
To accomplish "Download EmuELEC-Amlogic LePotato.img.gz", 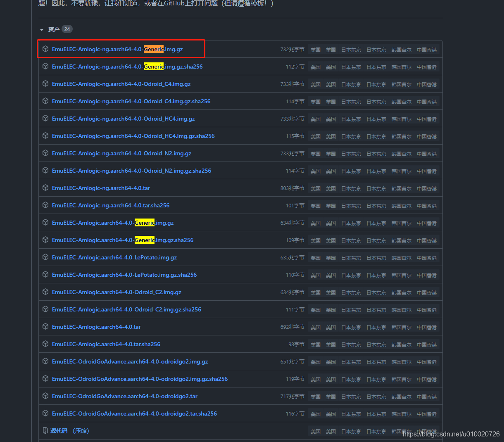I will click(x=114, y=257).
